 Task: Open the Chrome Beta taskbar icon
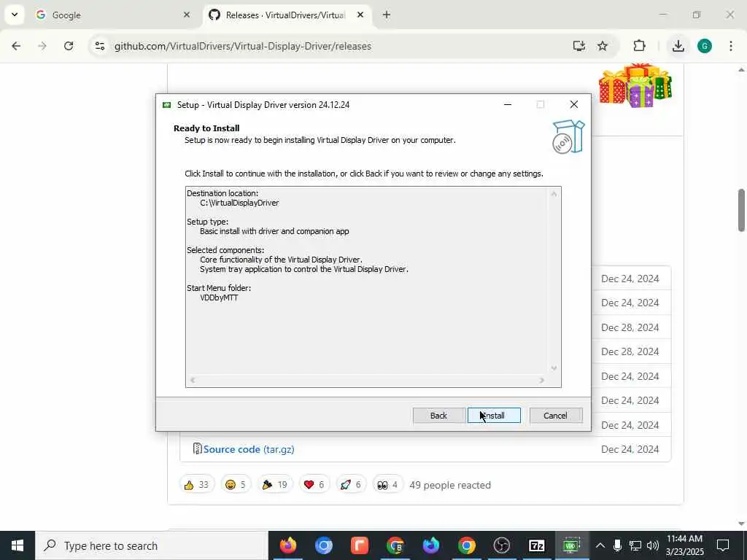(395, 545)
